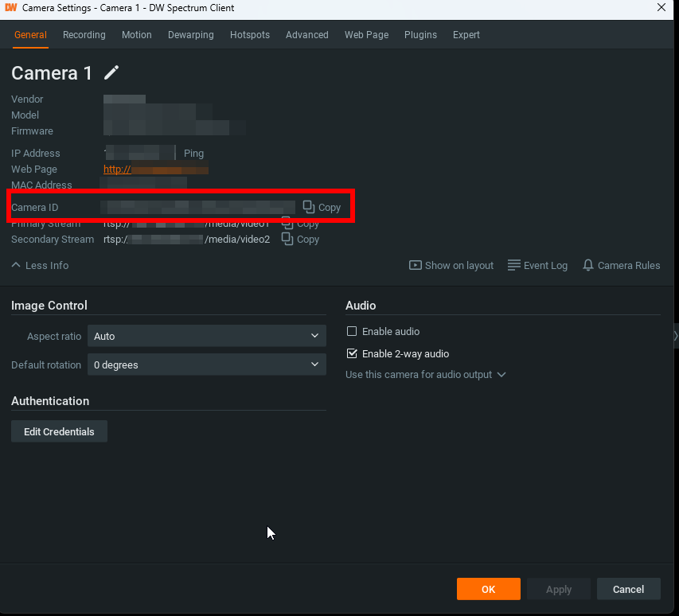Open the Motion tab
The width and height of the screenshot is (679, 616).
[x=136, y=35]
